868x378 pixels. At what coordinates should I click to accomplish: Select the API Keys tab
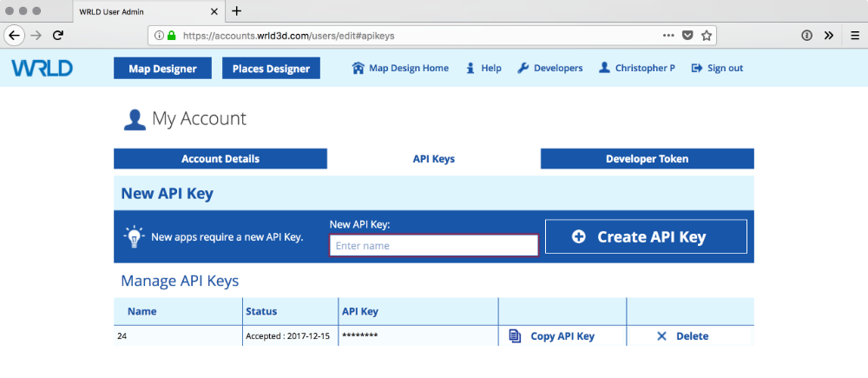point(434,158)
